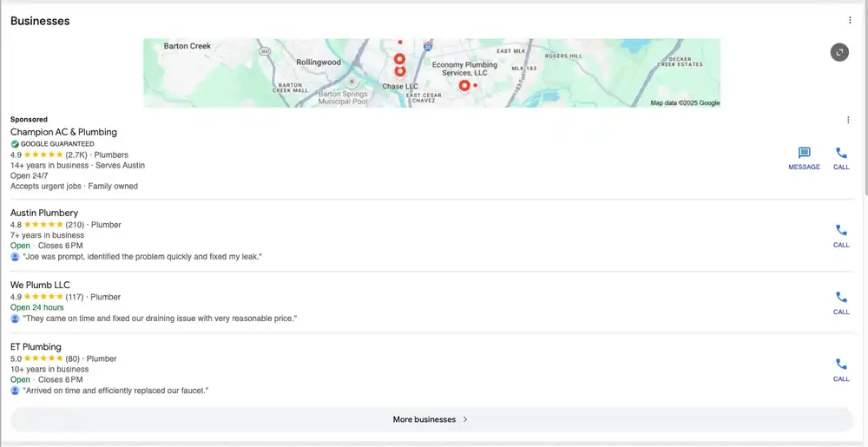868x447 pixels.
Task: Call Champion AC & Plumbing
Action: tap(841, 158)
